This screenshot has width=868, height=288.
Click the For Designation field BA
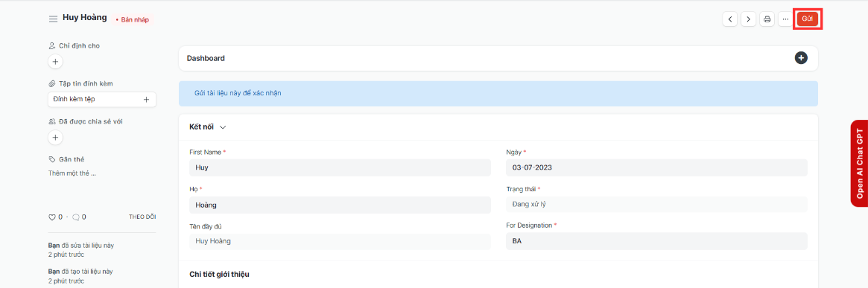[x=656, y=241]
